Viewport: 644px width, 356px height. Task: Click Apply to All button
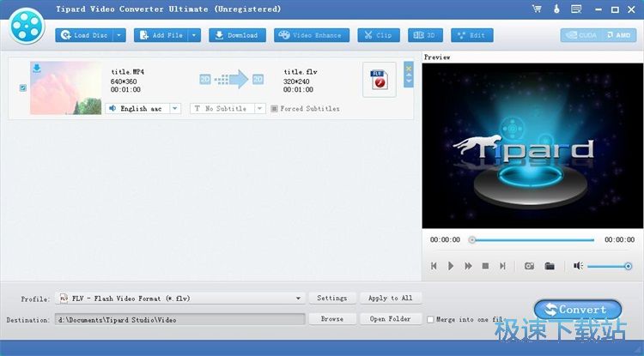391,299
